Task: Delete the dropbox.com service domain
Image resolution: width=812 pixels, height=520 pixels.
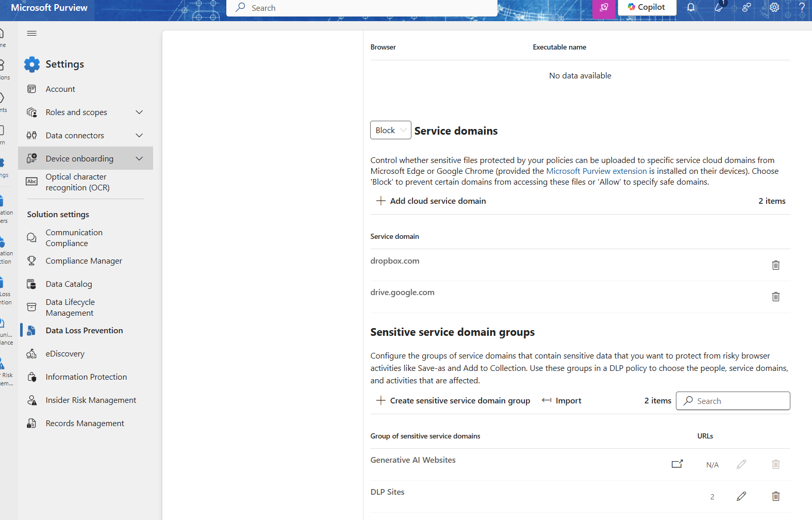Action: pyautogui.click(x=775, y=265)
